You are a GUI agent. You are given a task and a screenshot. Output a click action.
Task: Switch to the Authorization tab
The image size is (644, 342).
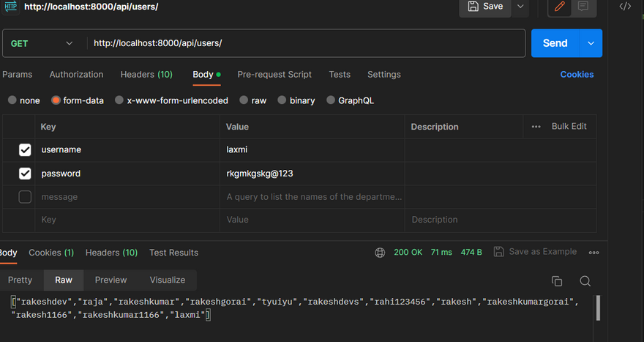coord(76,75)
